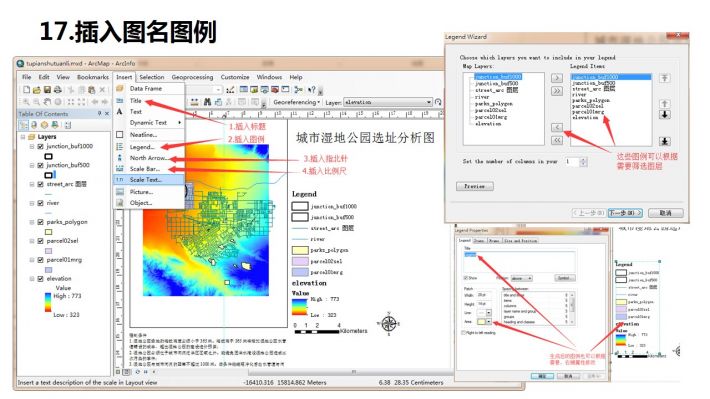Expand the Dynamic Text submenu
This screenshot has width=710, height=399.
point(149,123)
